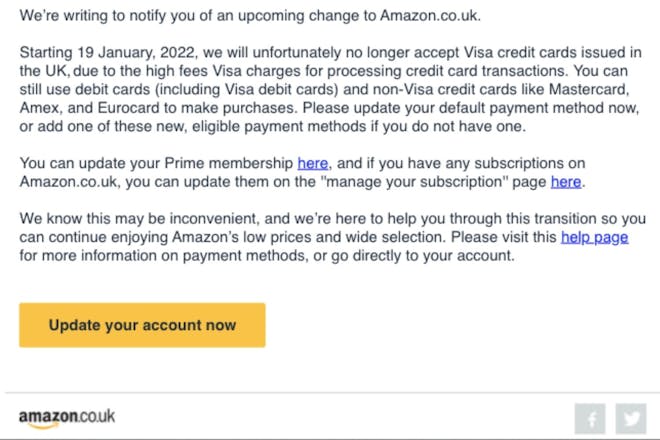
Task: Open the Twitter bird icon in the footer
Action: point(631,419)
